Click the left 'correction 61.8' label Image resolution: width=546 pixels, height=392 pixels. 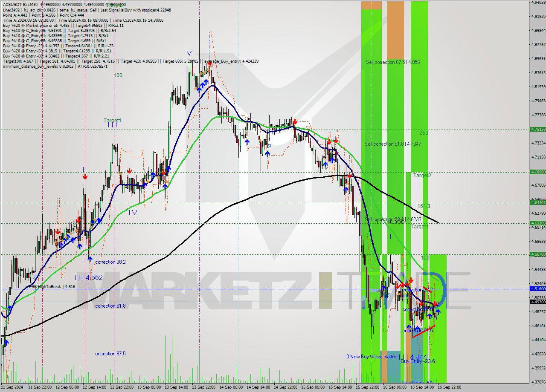click(x=110, y=306)
